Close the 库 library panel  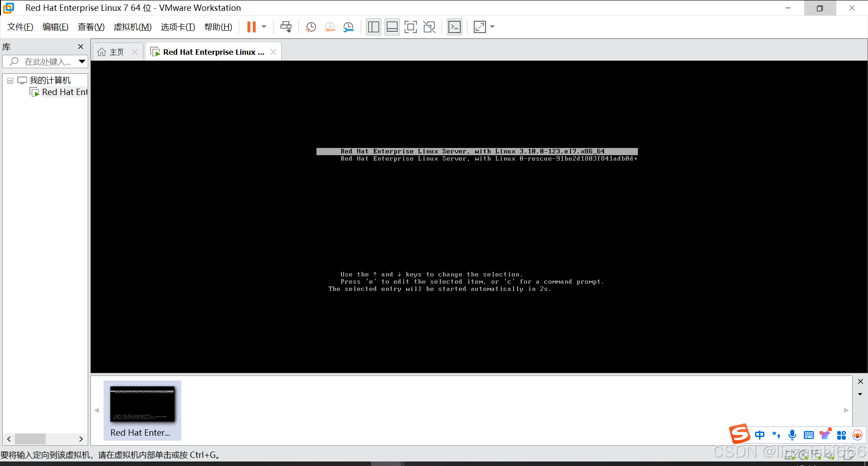click(x=81, y=47)
